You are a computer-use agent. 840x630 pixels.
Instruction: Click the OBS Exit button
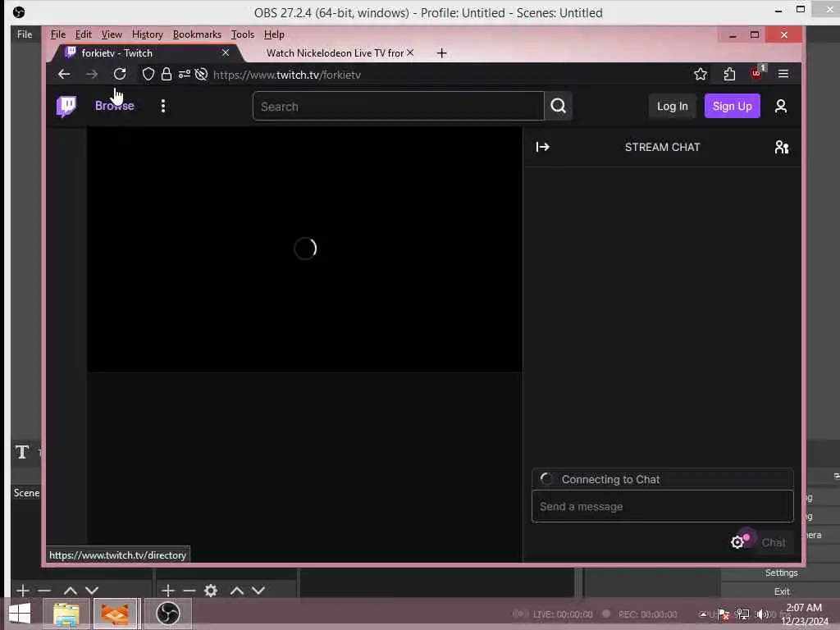pyautogui.click(x=782, y=591)
